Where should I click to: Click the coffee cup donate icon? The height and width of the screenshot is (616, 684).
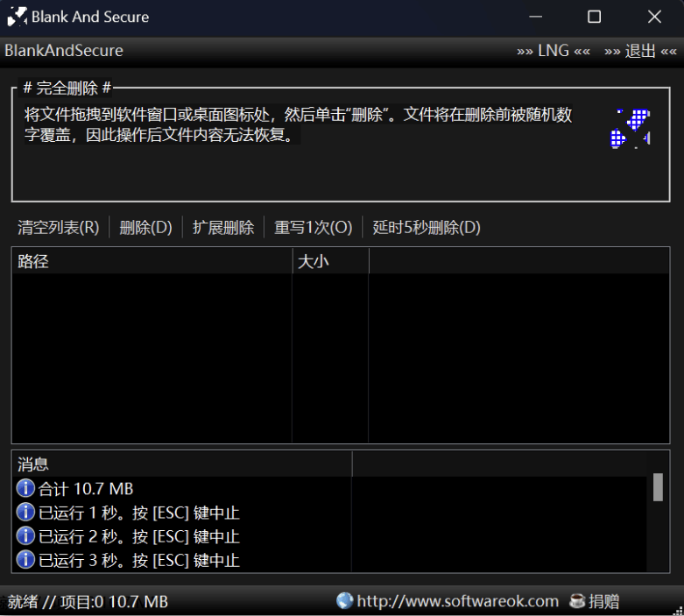pos(577,601)
